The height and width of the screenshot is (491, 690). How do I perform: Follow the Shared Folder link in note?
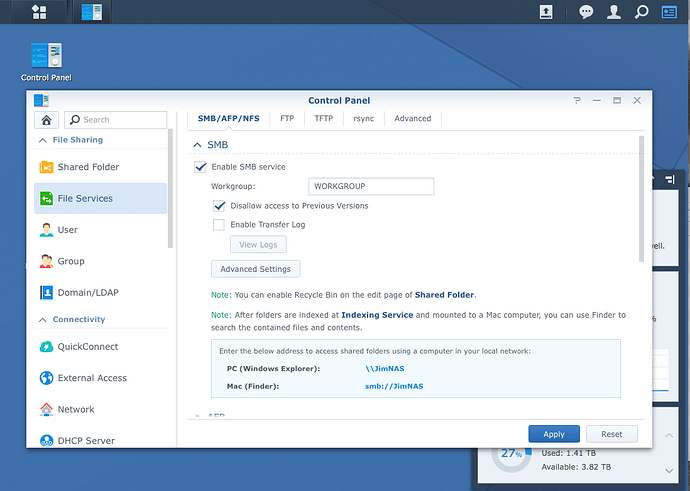[x=444, y=295]
